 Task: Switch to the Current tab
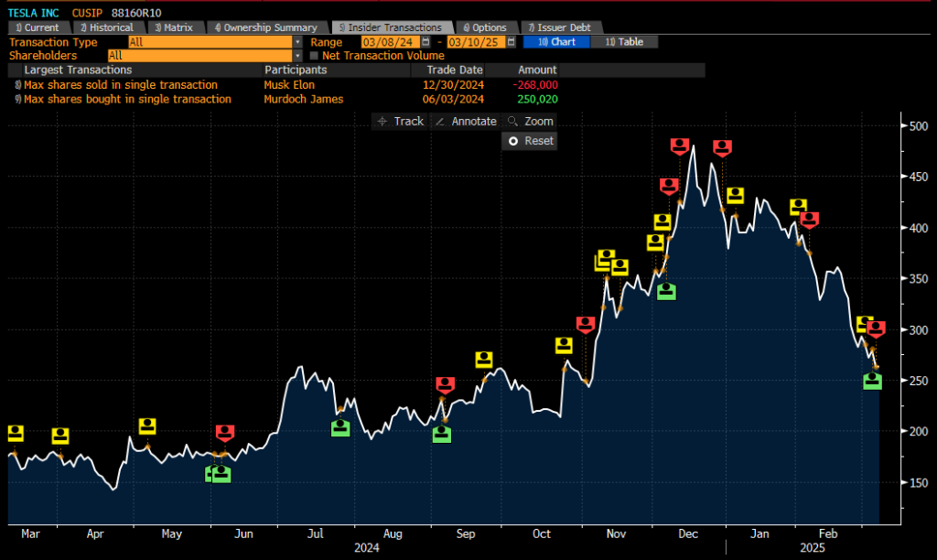point(39,27)
